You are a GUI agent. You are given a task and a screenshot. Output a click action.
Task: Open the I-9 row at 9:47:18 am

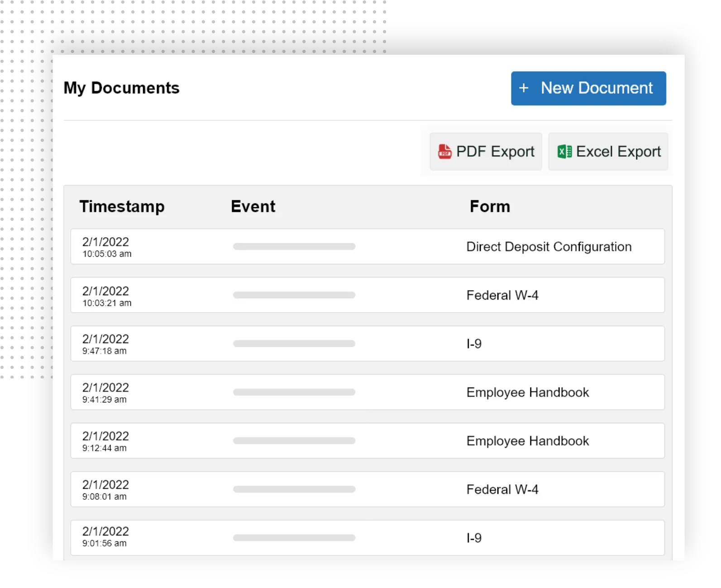click(x=368, y=344)
